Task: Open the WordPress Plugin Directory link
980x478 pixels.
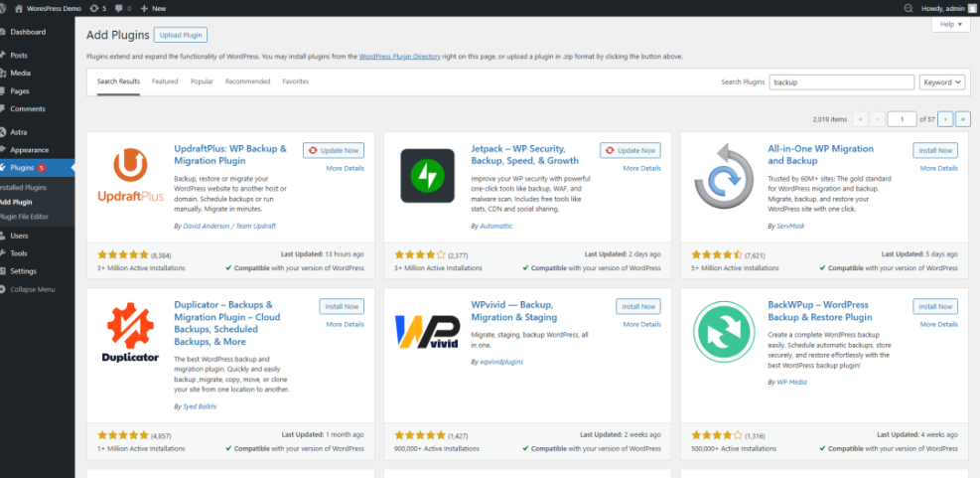Action: click(400, 57)
